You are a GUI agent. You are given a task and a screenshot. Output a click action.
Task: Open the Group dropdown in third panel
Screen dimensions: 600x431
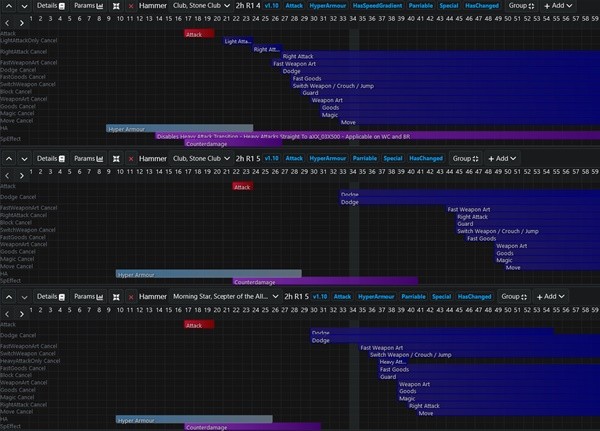tap(515, 297)
